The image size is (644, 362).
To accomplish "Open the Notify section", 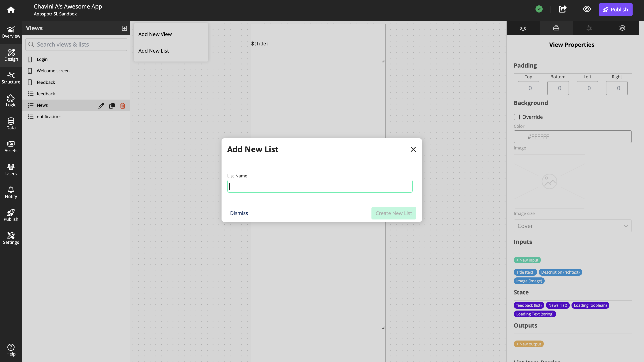I will click(11, 192).
